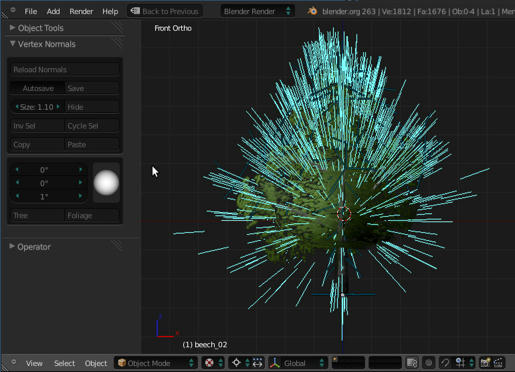Viewport: 515px width, 372px height.
Task: Open the Global orientation dropdown
Action: [303, 363]
